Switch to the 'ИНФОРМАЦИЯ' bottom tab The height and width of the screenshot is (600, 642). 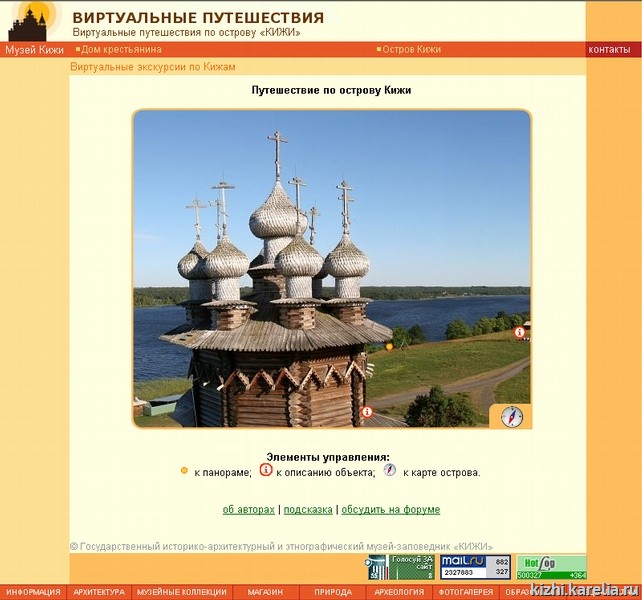(33, 592)
